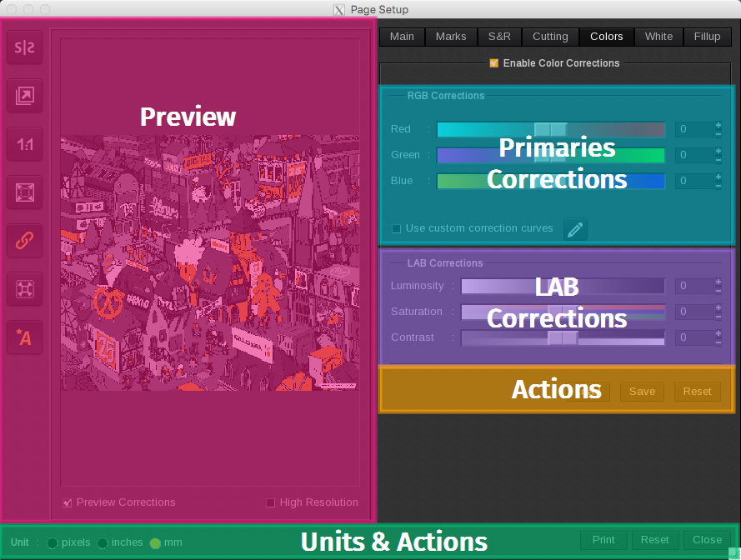Image resolution: width=741 pixels, height=560 pixels.
Task: Enable the High Resolution preview checkbox
Action: click(270, 502)
